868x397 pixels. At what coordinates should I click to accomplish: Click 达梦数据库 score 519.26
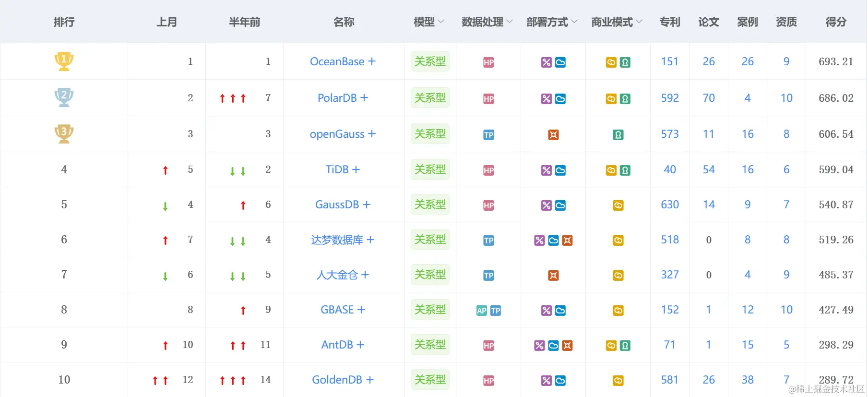tap(836, 240)
